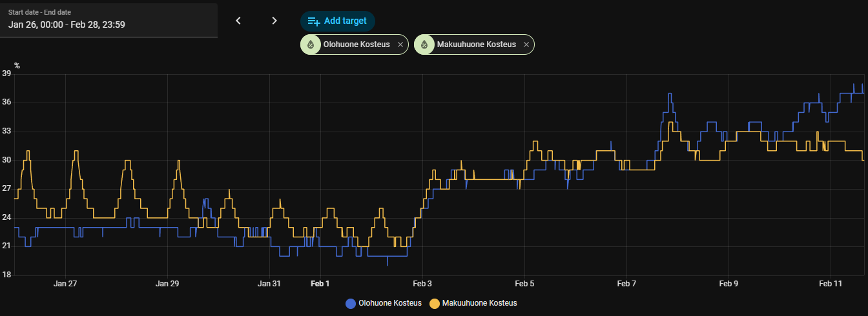This screenshot has height=316, width=868.
Task: Click the 39 value on the y-axis
Action: click(7, 74)
